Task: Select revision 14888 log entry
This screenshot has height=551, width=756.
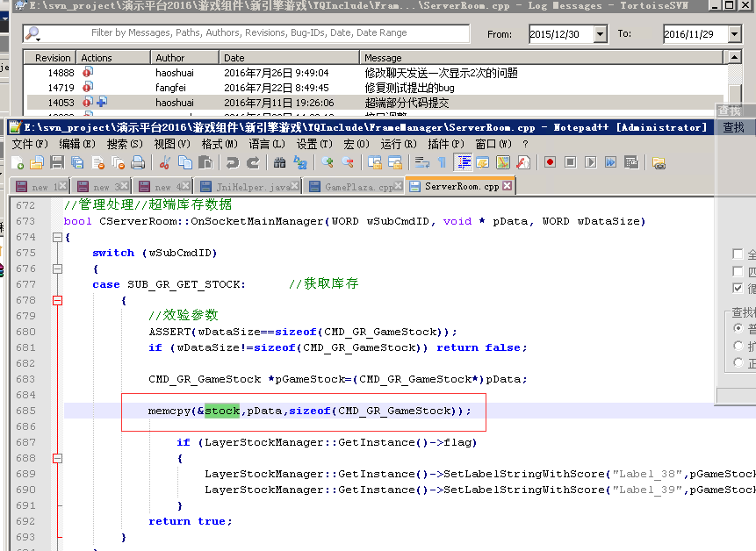Action: coord(374,73)
